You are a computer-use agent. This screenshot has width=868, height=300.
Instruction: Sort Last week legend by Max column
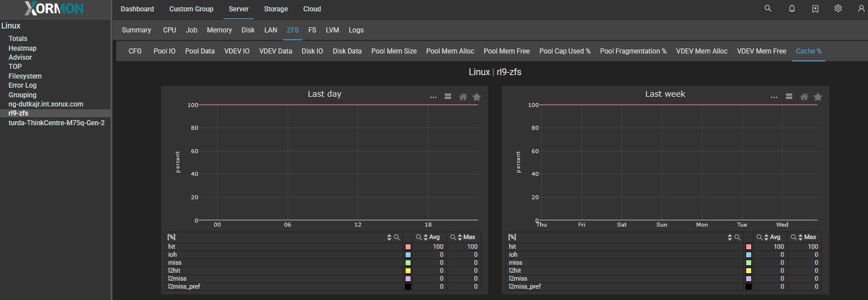800,237
